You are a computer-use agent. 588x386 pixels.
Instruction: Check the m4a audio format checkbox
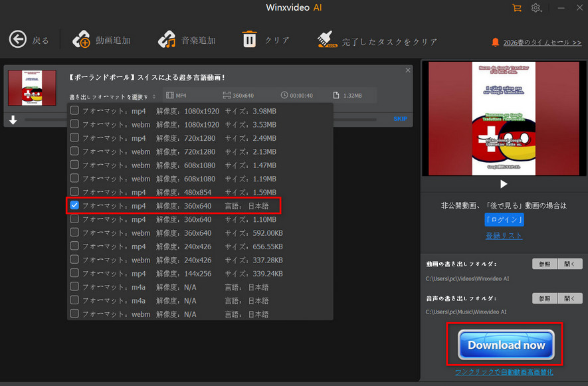(74, 287)
